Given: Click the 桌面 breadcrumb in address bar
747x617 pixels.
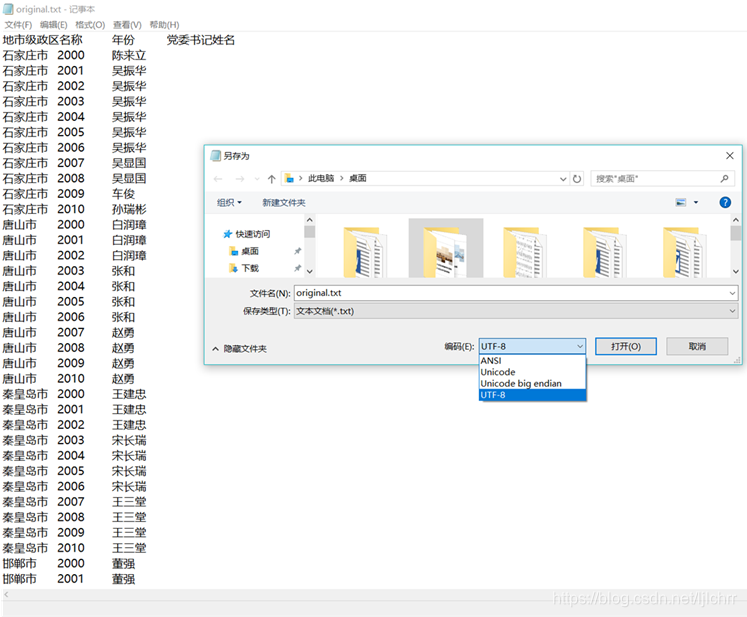Looking at the screenshot, I should pyautogui.click(x=357, y=178).
